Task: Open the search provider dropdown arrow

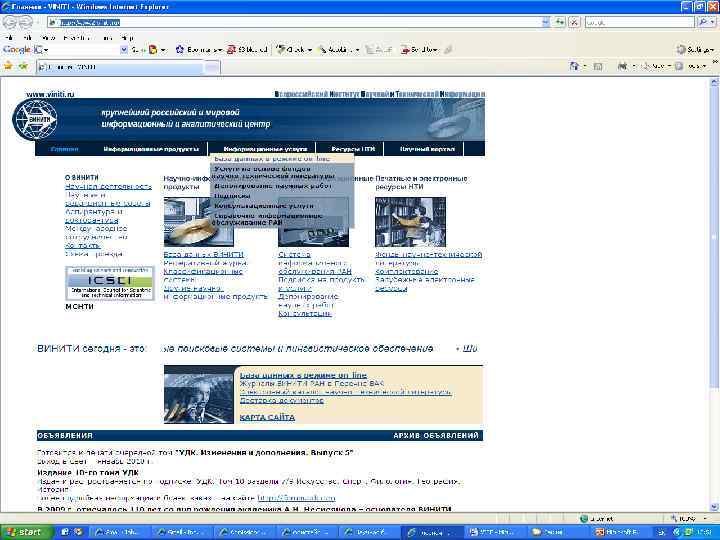Action: (x=713, y=22)
